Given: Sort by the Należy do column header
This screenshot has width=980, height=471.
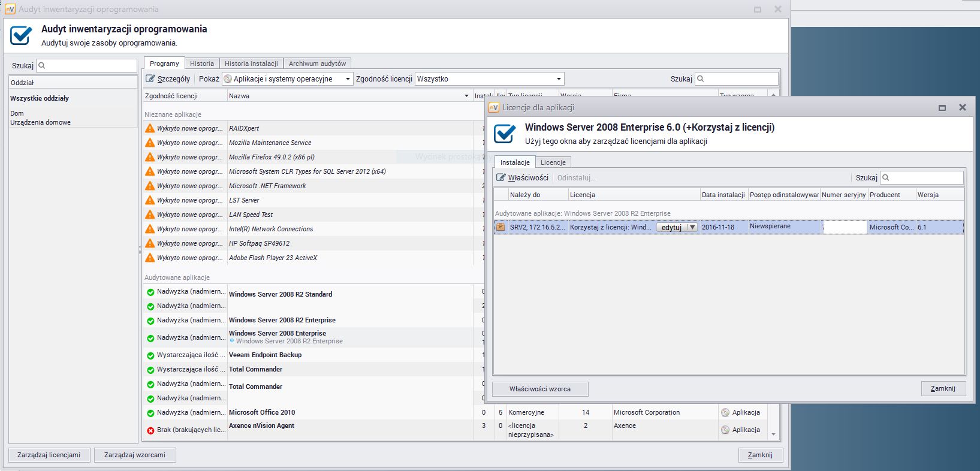Looking at the screenshot, I should pyautogui.click(x=538, y=195).
